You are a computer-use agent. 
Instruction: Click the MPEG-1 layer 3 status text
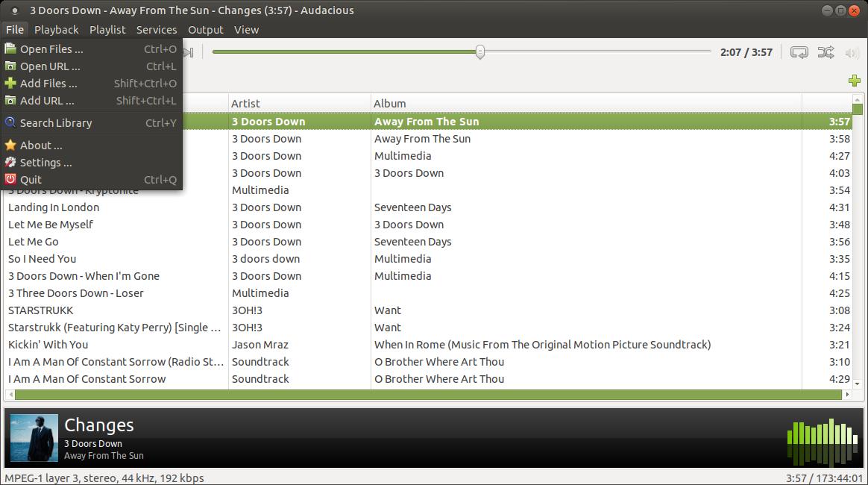click(104, 478)
